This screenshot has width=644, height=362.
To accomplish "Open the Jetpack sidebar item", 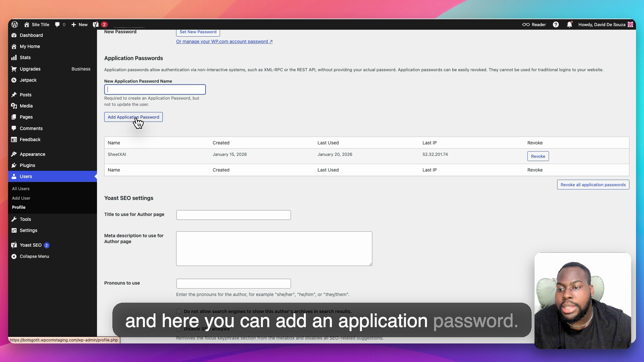I will [28, 80].
